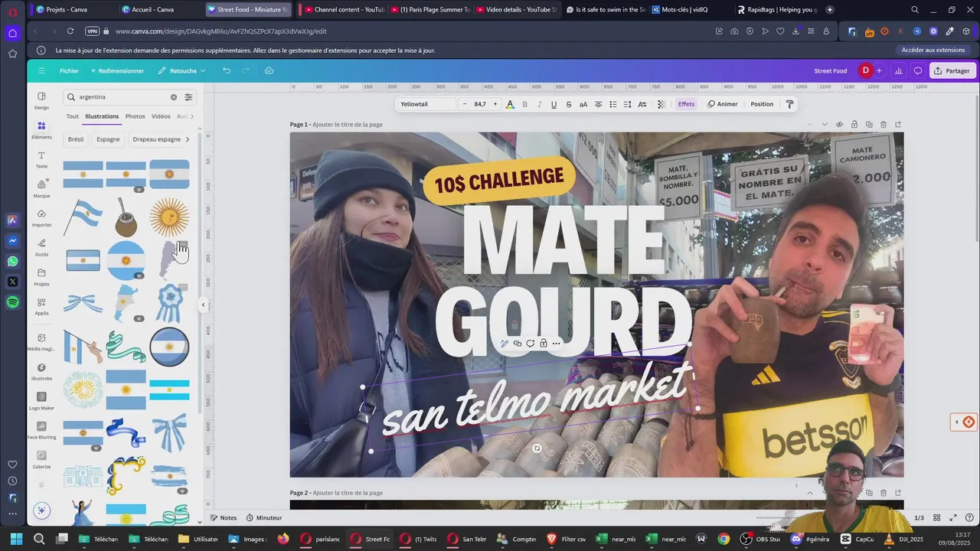
Task: Select the mate gourd illustration thumbnail
Action: (x=126, y=217)
